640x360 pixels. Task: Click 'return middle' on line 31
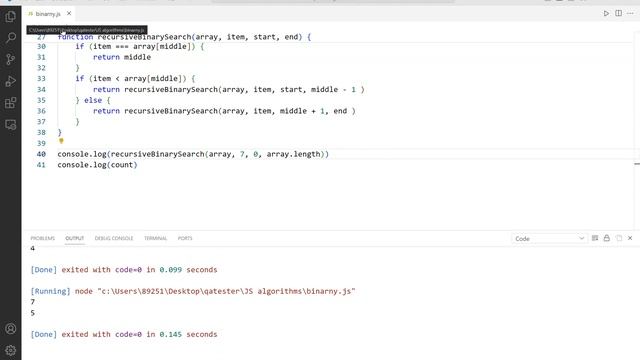click(122, 57)
